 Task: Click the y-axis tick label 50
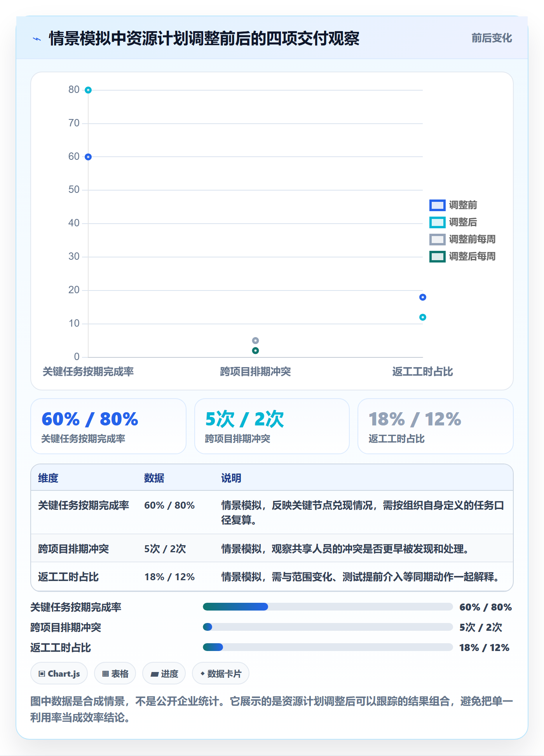coord(74,190)
